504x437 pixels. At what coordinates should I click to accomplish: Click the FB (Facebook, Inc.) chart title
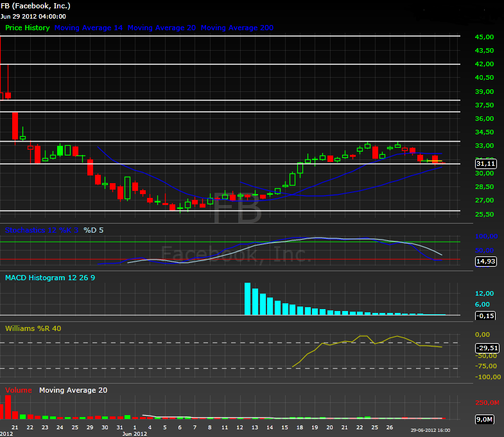pos(36,6)
